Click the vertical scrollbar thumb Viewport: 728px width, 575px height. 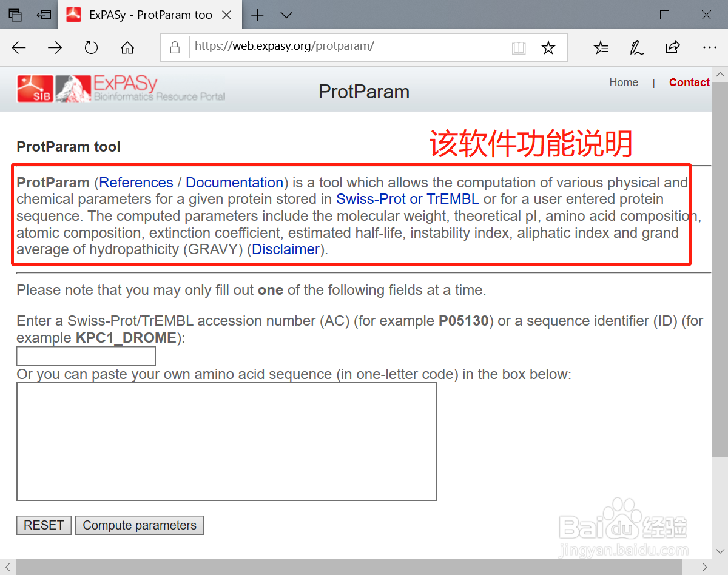point(720,270)
